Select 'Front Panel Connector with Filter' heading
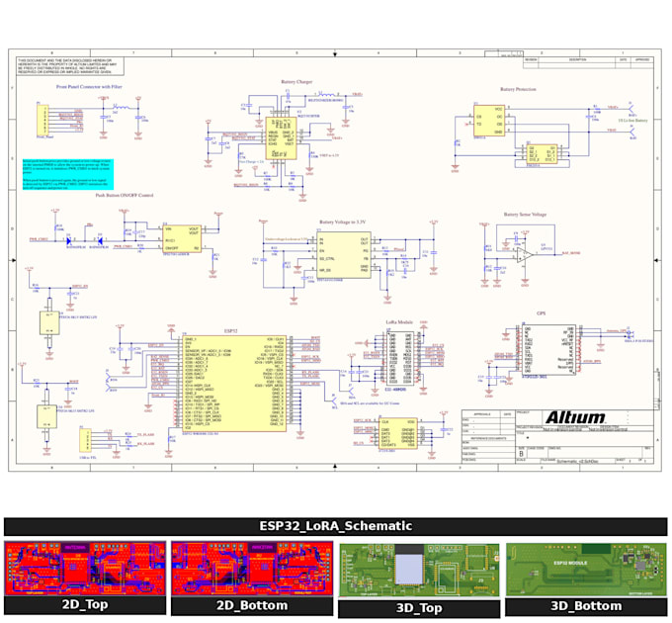 (x=89, y=87)
